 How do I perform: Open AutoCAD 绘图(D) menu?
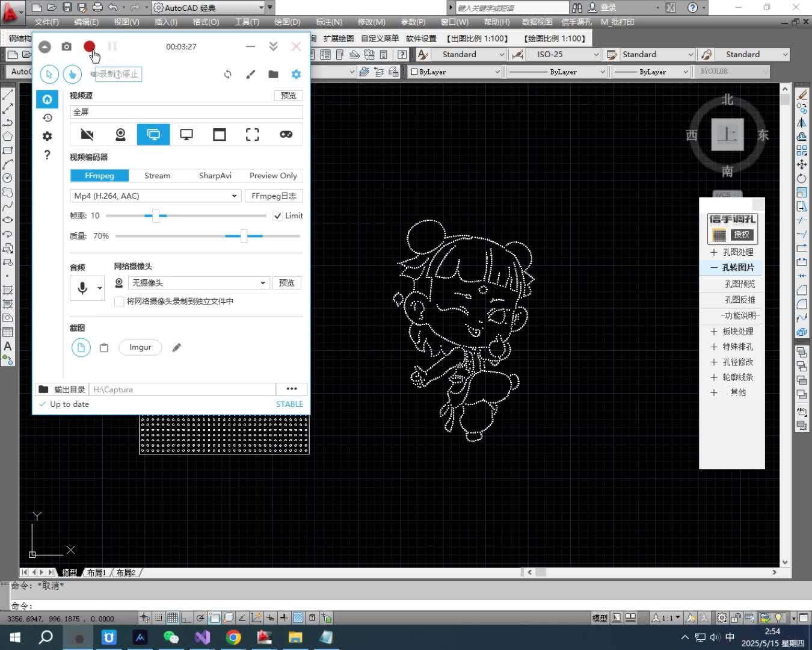coord(287,22)
